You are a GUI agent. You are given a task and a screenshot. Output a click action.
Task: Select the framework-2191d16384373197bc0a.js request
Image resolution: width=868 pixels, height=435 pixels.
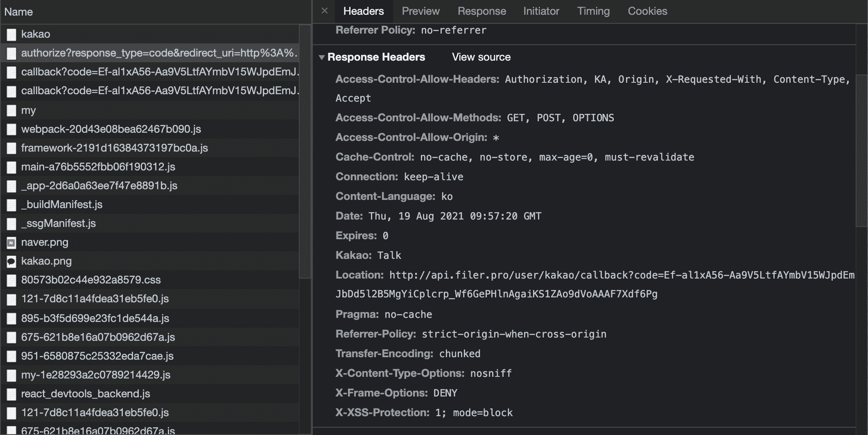[x=115, y=148]
